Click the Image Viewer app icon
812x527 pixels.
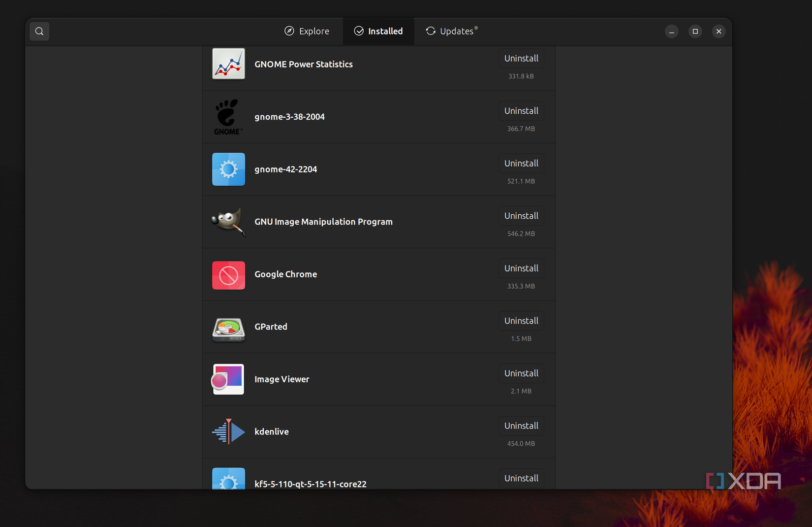point(228,379)
